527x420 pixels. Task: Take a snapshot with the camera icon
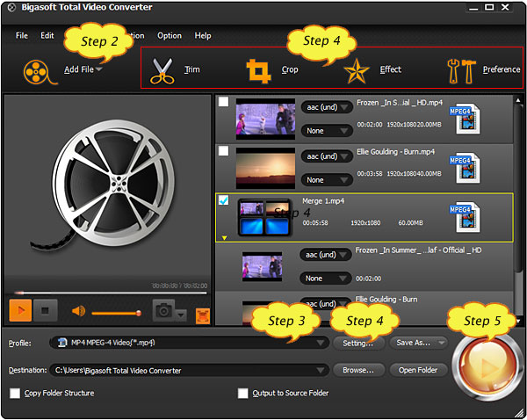tap(163, 310)
